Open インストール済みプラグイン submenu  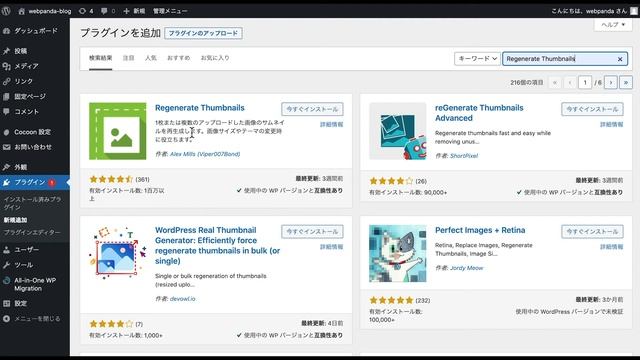[x=32, y=203]
